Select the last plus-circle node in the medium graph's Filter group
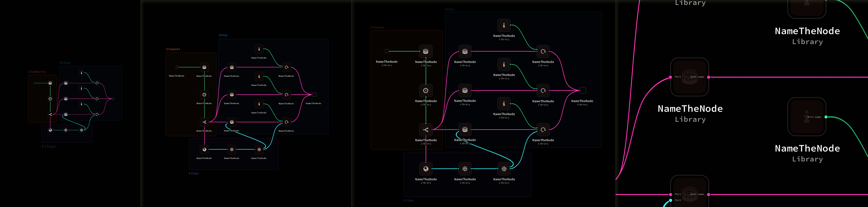 tap(259, 149)
